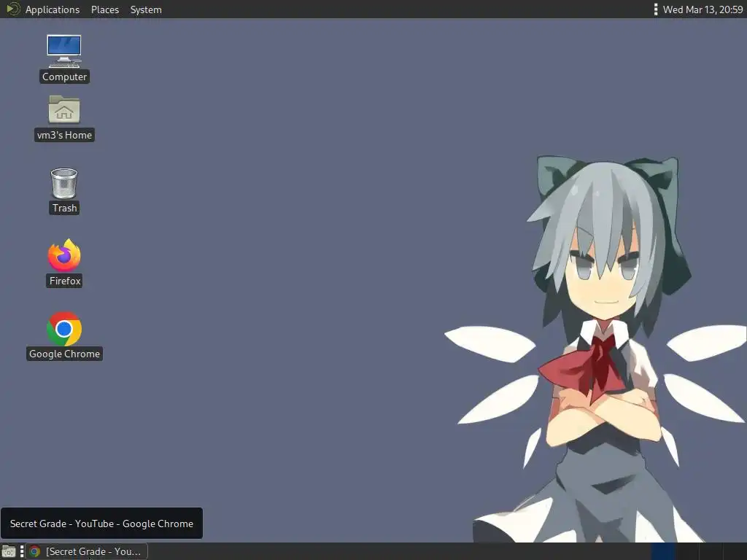The width and height of the screenshot is (747, 560).
Task: Select the Firefox desktop launcher
Action: click(x=64, y=256)
